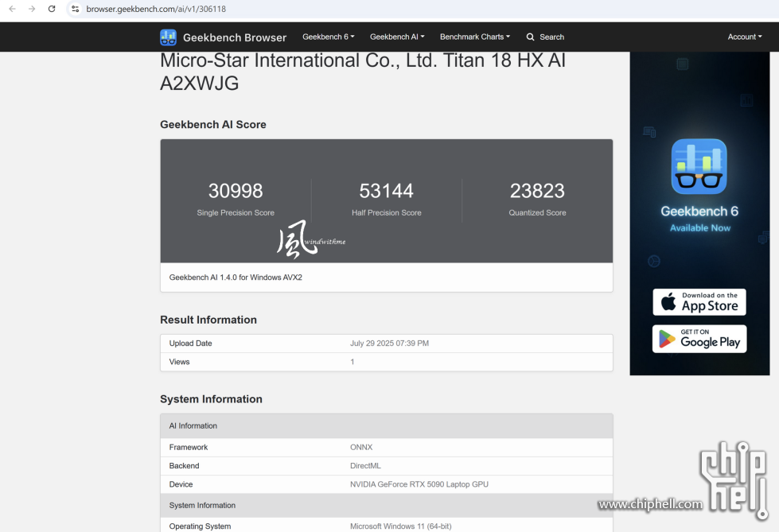The height and width of the screenshot is (532, 779).
Task: Click Geekbench AI 1.4.0 for Windows AVX2 text
Action: (x=236, y=278)
